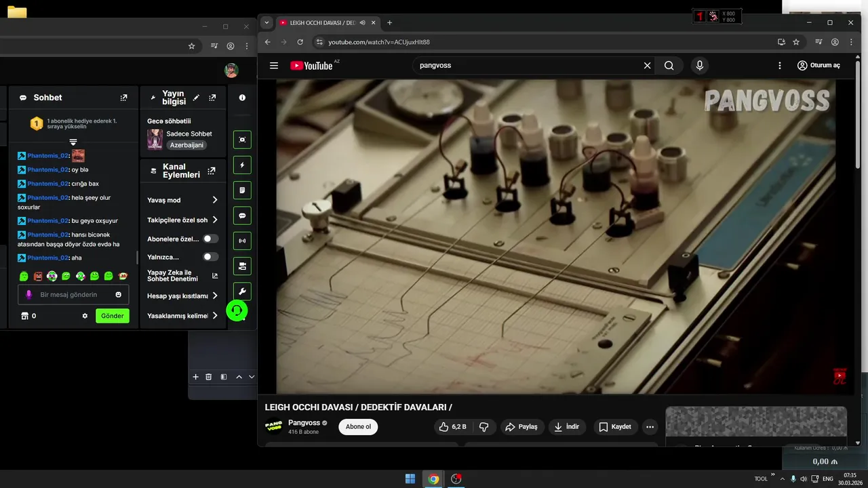Select the Azerbaijani language tag
The width and height of the screenshot is (868, 488).
pyautogui.click(x=186, y=145)
